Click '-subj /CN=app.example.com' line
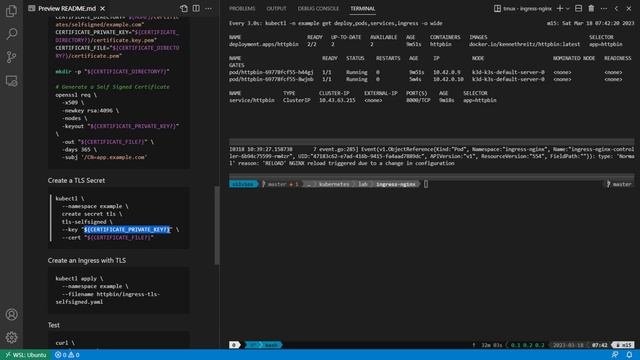This screenshot has width=640, height=360. [x=104, y=157]
